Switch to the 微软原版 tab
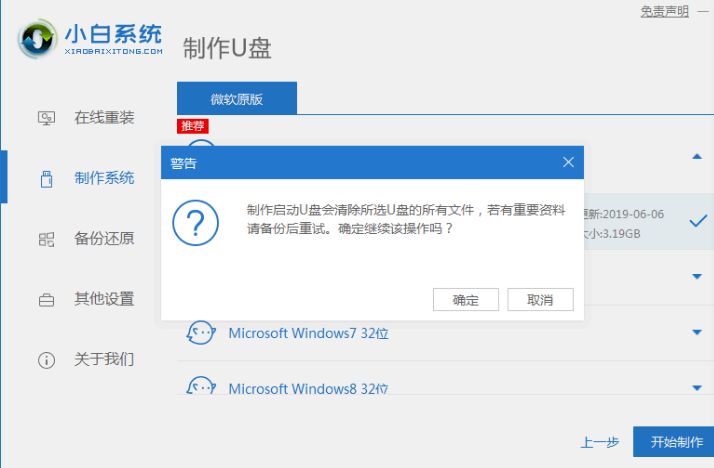This screenshot has width=714, height=468. pyautogui.click(x=237, y=99)
